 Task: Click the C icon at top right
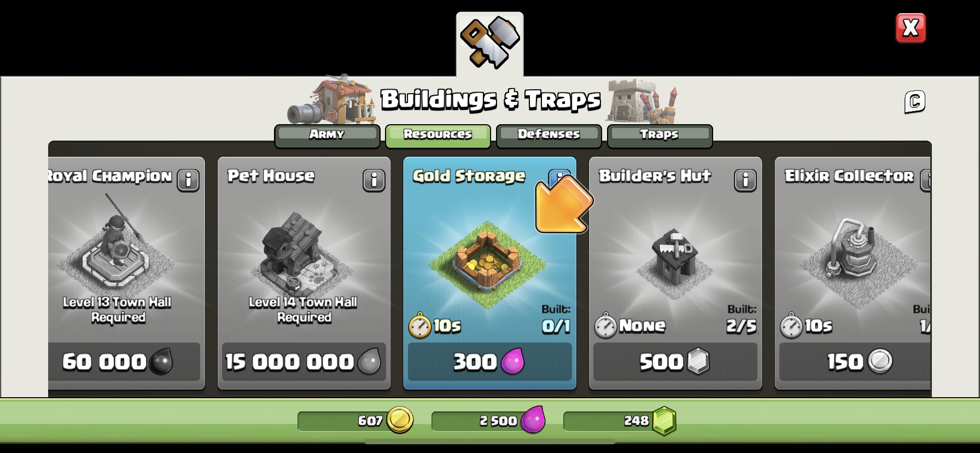[915, 102]
